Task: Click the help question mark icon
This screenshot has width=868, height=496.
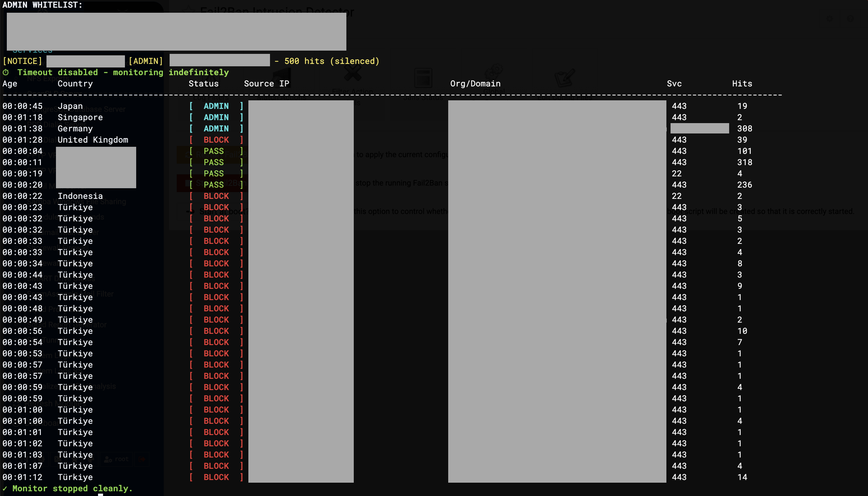Action: (x=850, y=19)
